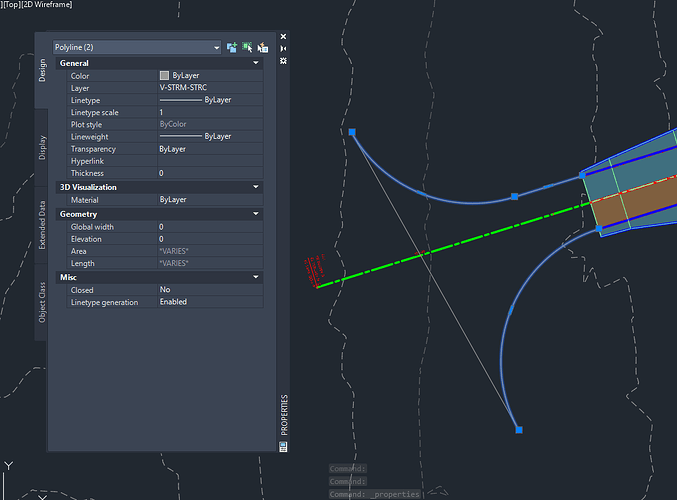Click the properties icon below PROPERTIES title
Screen dimensions: 677x500
point(283,446)
